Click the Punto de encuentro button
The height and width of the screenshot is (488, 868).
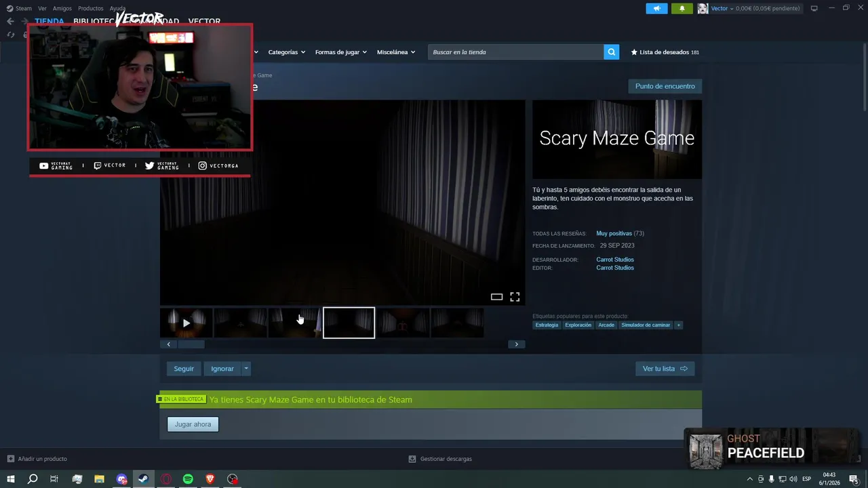click(x=665, y=86)
